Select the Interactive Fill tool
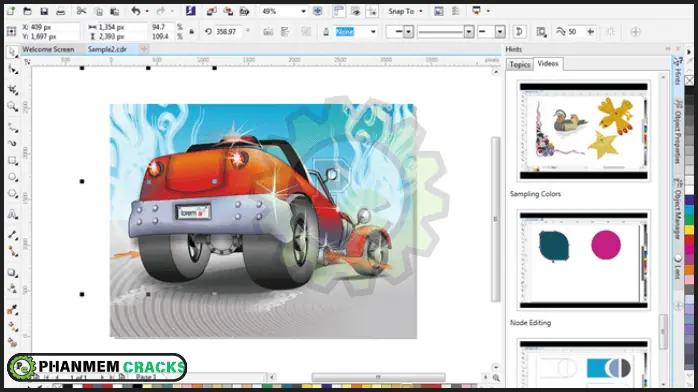The image size is (698, 392). pos(12,327)
